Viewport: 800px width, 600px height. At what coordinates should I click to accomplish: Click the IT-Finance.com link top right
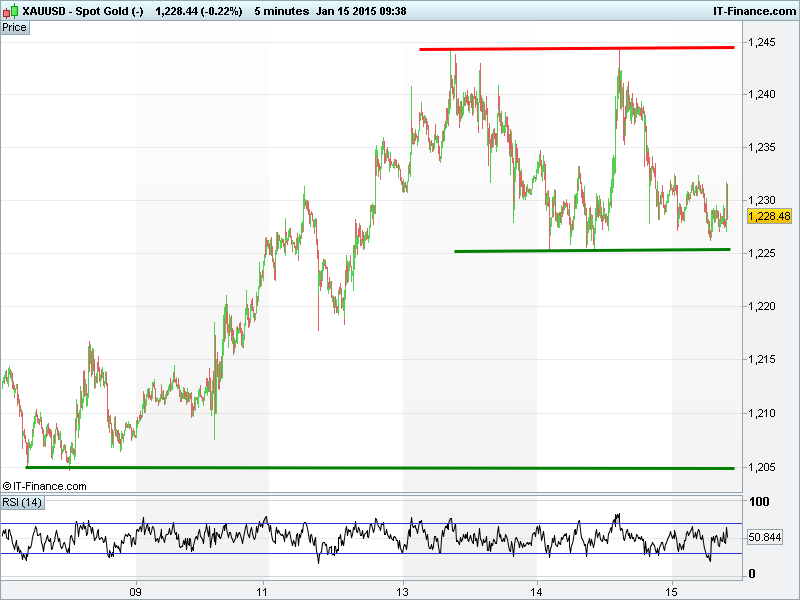tap(751, 11)
